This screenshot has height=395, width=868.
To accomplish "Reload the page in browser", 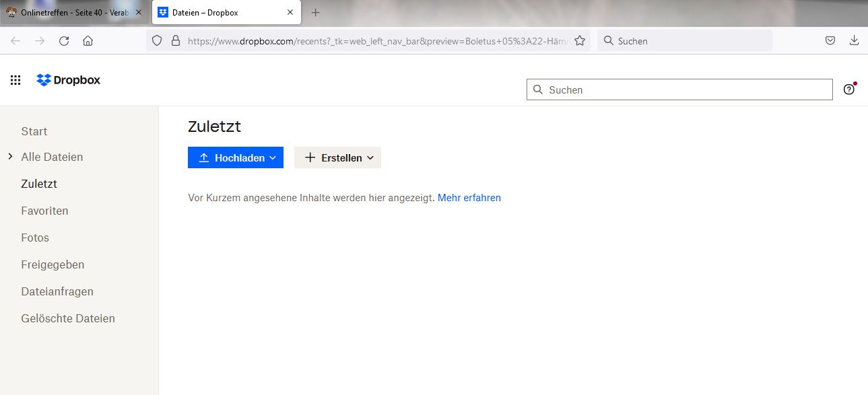I will (x=64, y=41).
